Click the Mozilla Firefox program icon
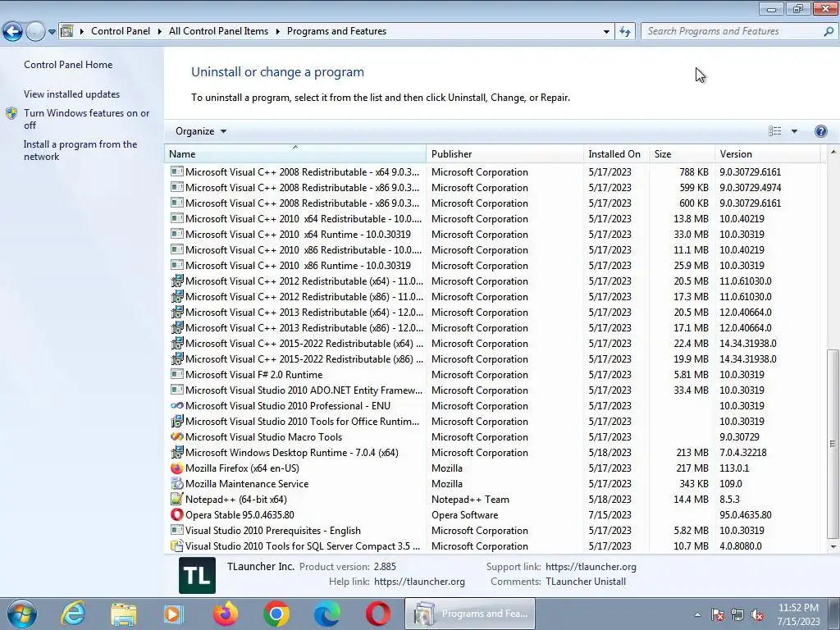 [177, 468]
